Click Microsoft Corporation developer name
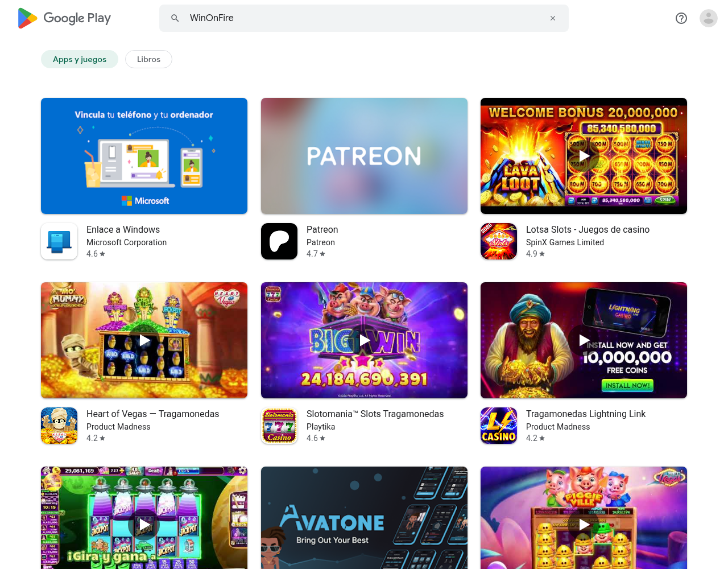Screen dimensions: 728x569 click(x=126, y=242)
